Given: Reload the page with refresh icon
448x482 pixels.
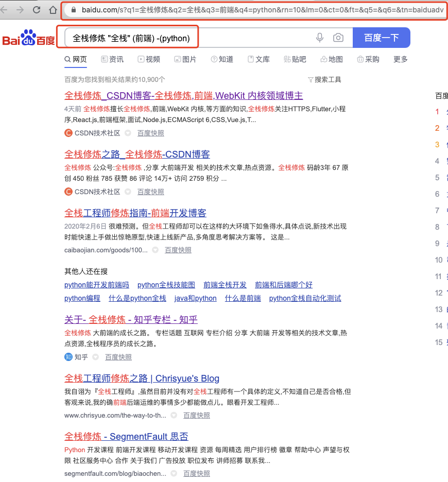Looking at the screenshot, I should click(x=37, y=10).
